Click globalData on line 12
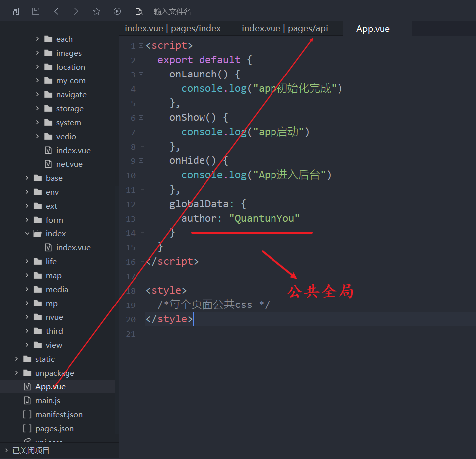The image size is (476, 459). click(199, 204)
